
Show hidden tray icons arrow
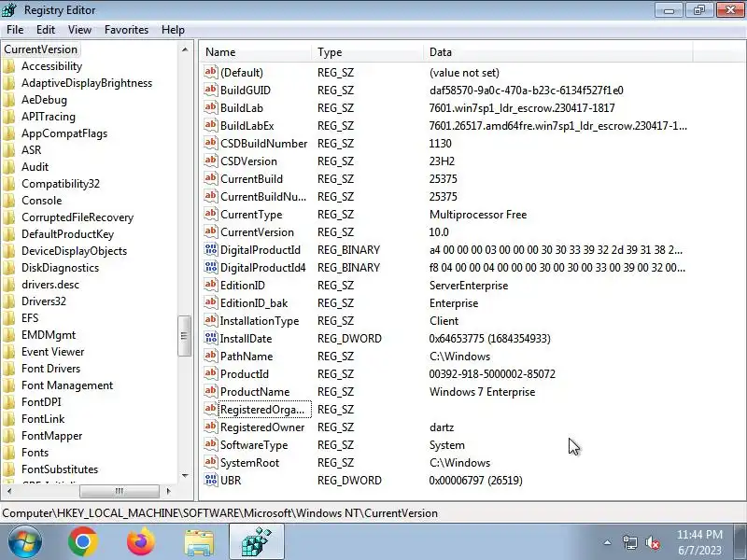click(x=608, y=542)
